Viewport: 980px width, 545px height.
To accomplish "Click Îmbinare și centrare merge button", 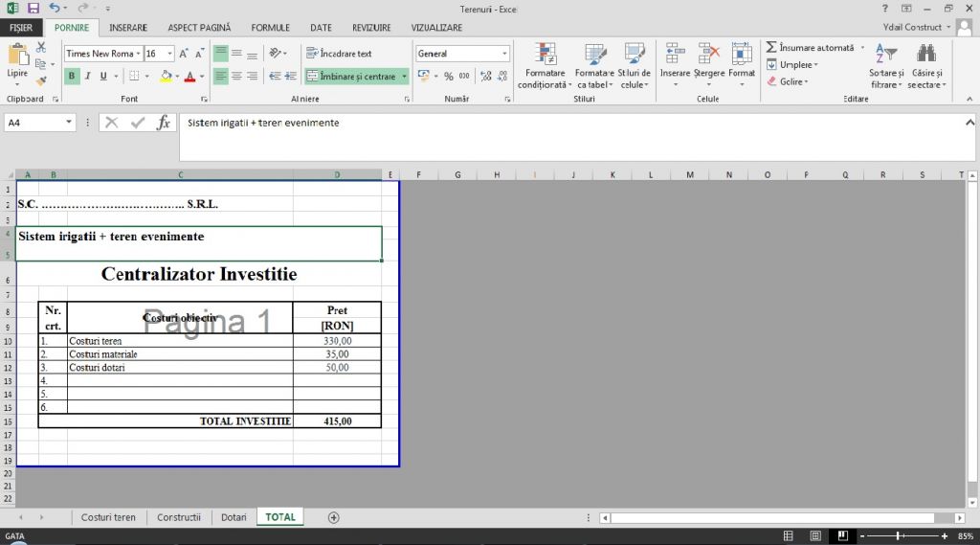I will tap(351, 77).
